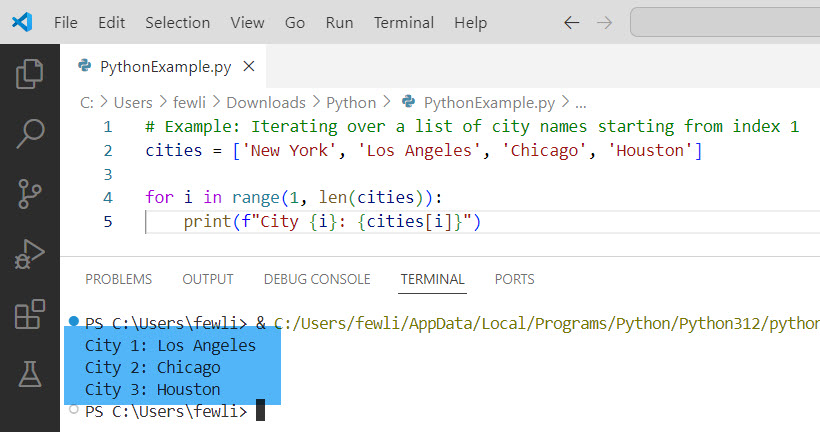Image resolution: width=820 pixels, height=432 pixels.
Task: Click the Python interpreter path in terminal
Action: [546, 324]
